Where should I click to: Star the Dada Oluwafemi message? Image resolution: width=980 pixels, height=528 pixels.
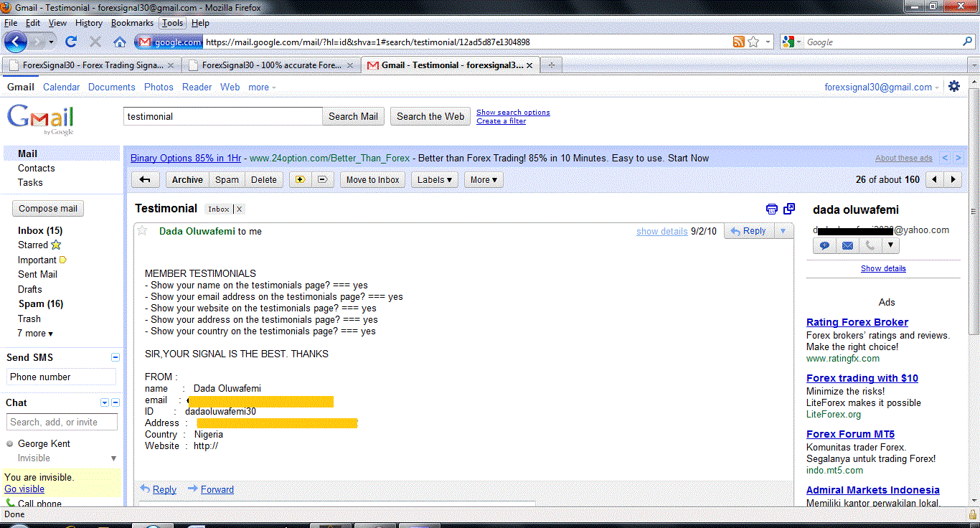point(142,231)
